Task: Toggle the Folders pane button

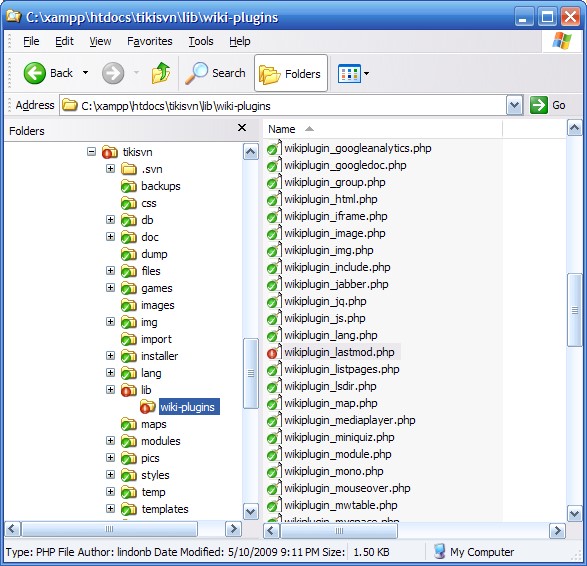Action: (291, 73)
